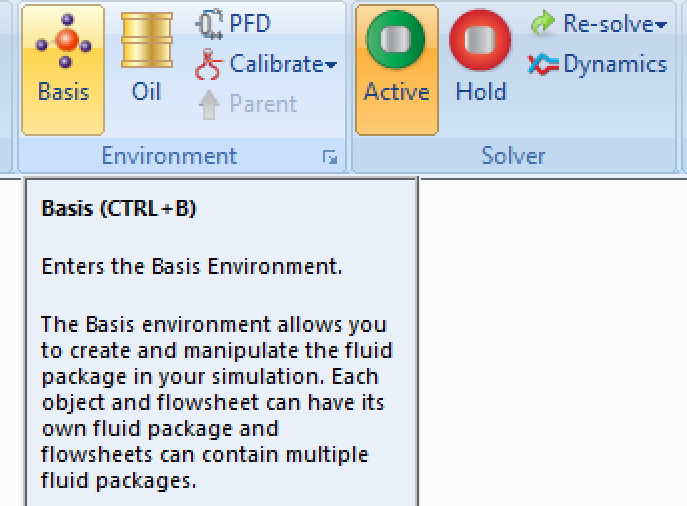Click the PFD flowsheet icon
The image size is (687, 506).
pos(209,24)
